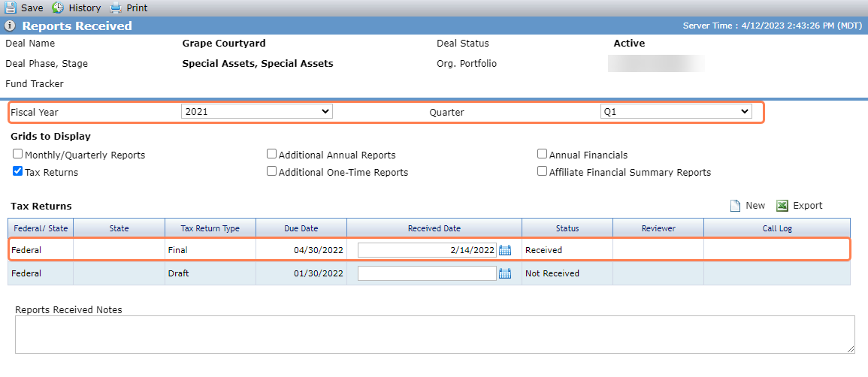Open calendar picker for Final tax return

point(505,250)
